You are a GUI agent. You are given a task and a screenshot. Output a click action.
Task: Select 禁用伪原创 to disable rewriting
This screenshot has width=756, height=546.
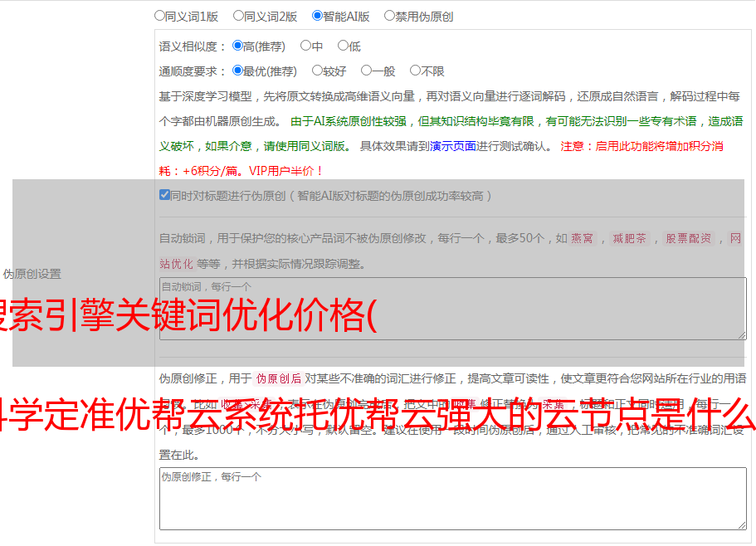point(389,16)
